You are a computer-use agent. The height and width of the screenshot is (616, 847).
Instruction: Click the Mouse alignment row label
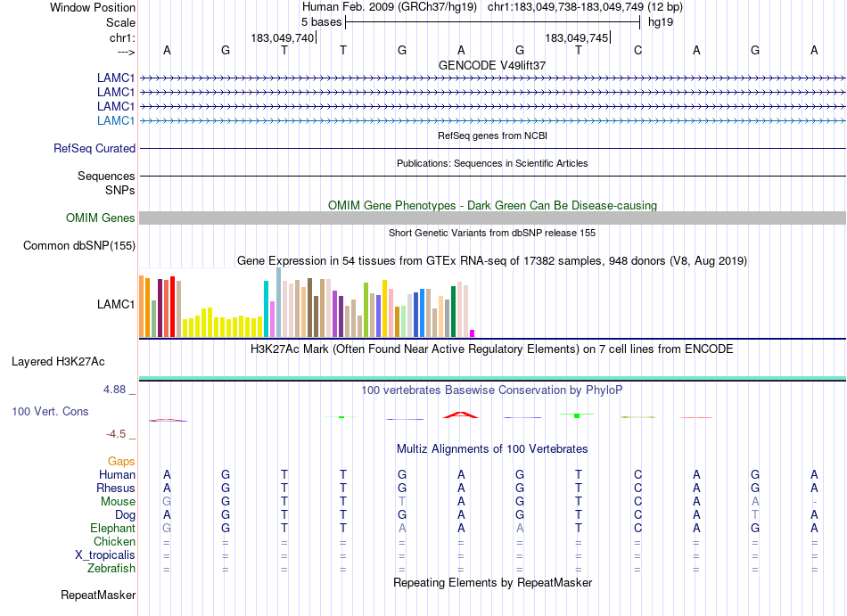pos(118,502)
